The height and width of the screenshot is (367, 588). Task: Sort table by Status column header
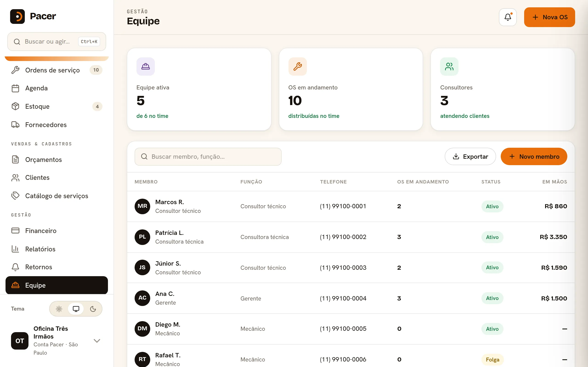(491, 182)
